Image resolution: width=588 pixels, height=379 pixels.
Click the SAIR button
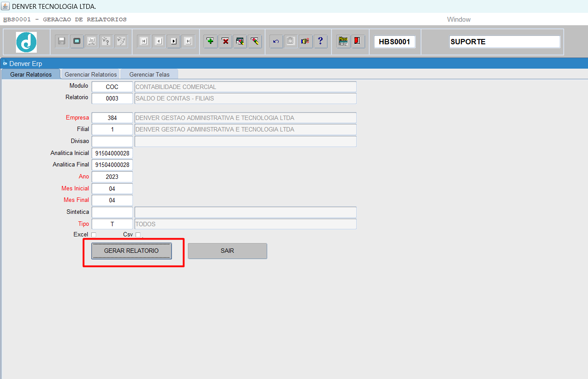tap(227, 251)
